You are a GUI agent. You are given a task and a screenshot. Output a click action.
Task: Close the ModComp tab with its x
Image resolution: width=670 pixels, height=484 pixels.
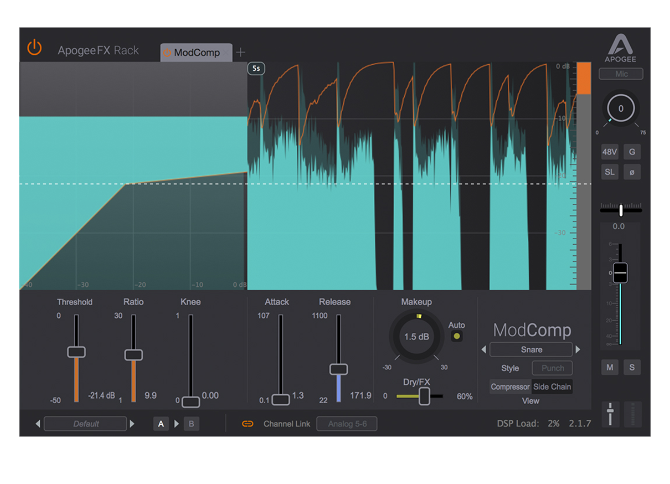225,53
